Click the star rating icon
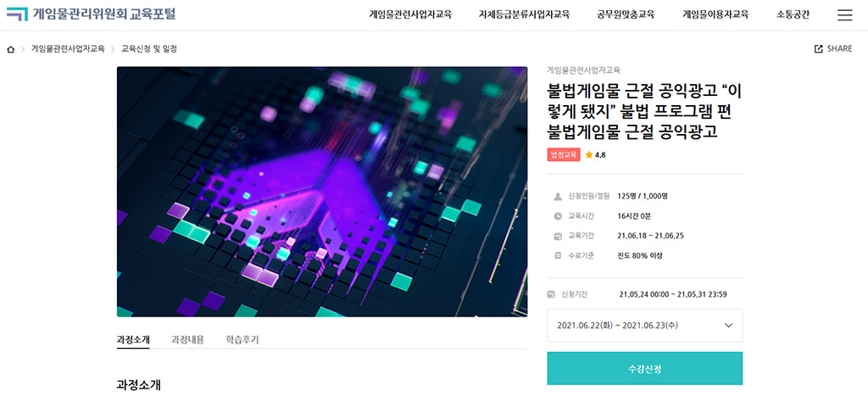This screenshot has width=868, height=408. [x=589, y=155]
